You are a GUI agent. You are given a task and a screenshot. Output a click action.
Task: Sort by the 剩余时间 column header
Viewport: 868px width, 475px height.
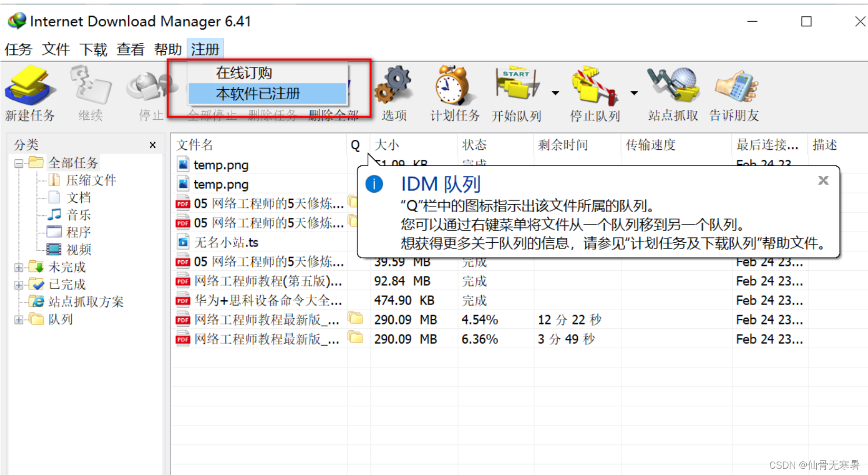click(577, 145)
